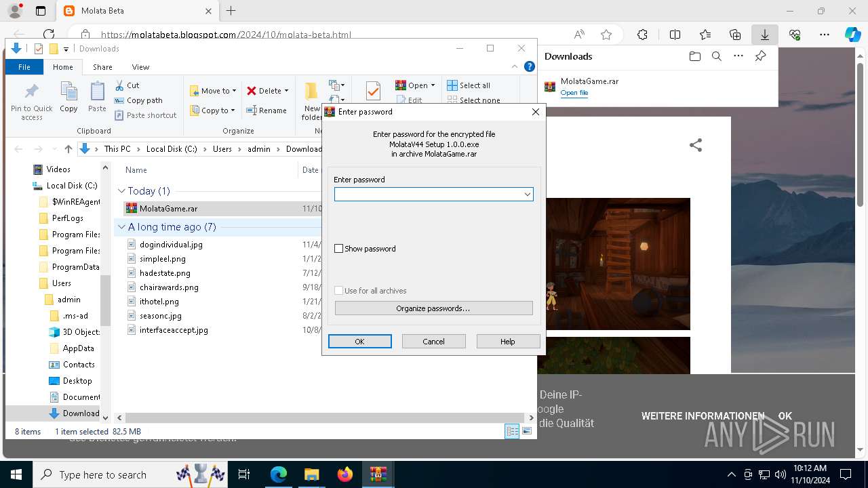Click the Up arrow in Explorer navigation
Image resolution: width=868 pixels, height=488 pixels.
(x=68, y=149)
